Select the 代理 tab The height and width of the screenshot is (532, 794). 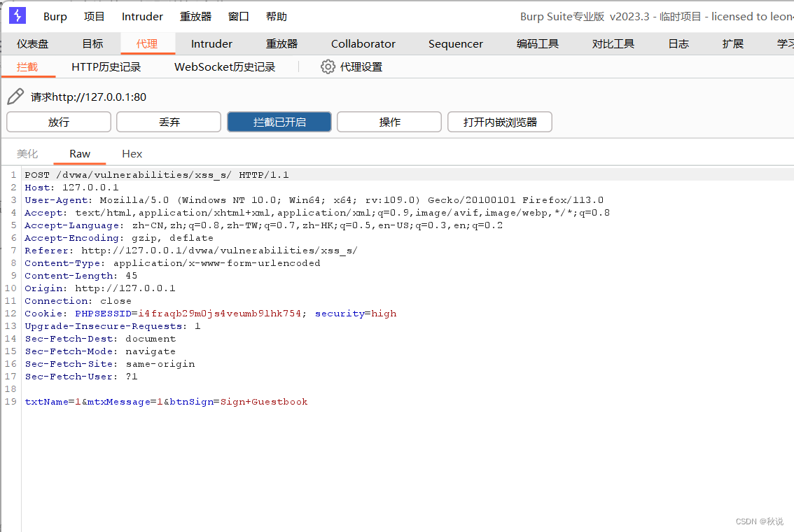(147, 44)
